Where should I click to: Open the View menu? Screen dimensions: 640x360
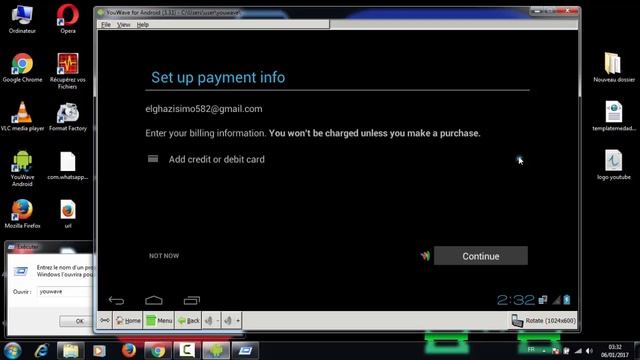124,24
